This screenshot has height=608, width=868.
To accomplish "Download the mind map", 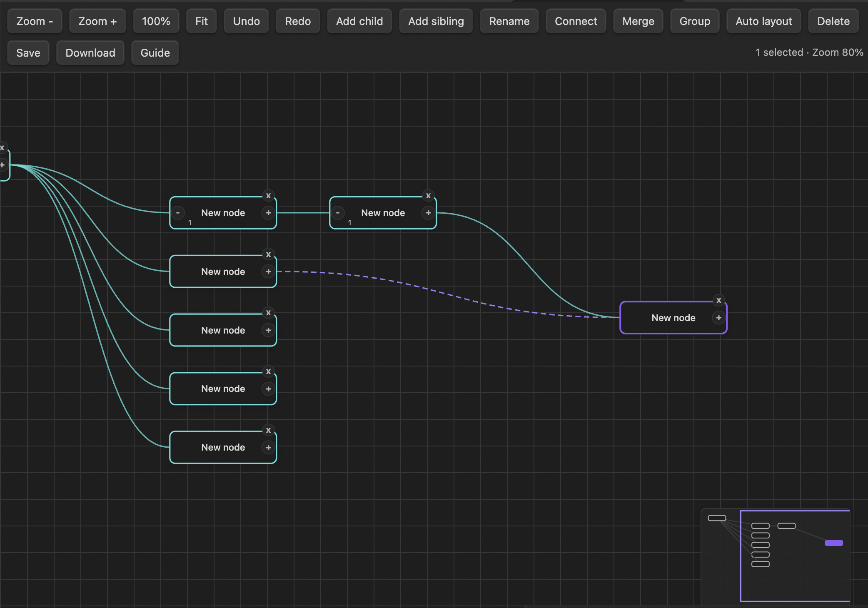I will [x=90, y=53].
